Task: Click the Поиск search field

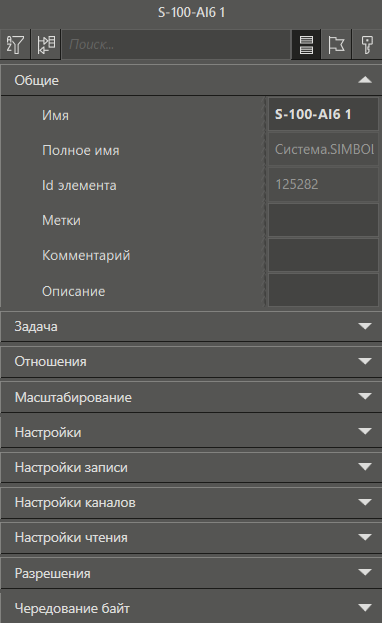Action: click(176, 44)
